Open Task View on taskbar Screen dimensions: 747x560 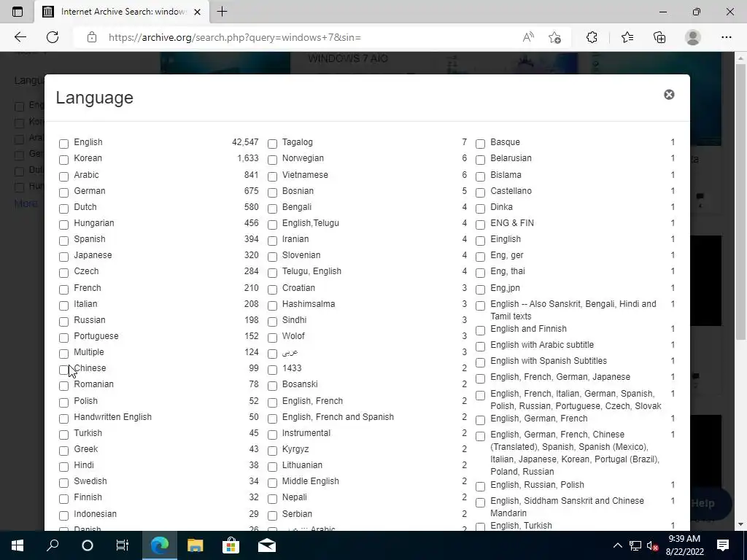pyautogui.click(x=122, y=545)
